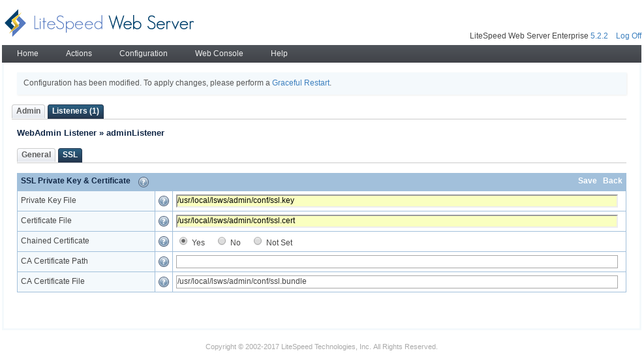
Task: Focus the CA Certificate File input field
Action: [x=397, y=282]
